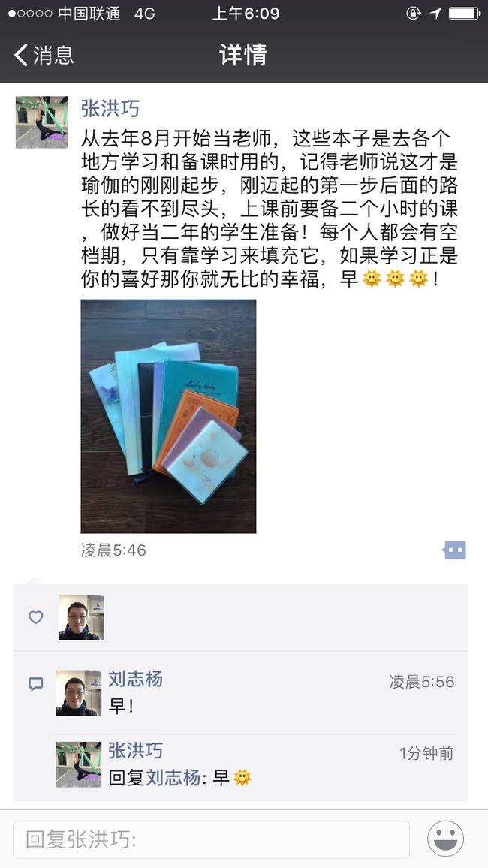Open 张洪巧's avatar in the reply comment
Screen dimensions: 488x868
pos(79,764)
